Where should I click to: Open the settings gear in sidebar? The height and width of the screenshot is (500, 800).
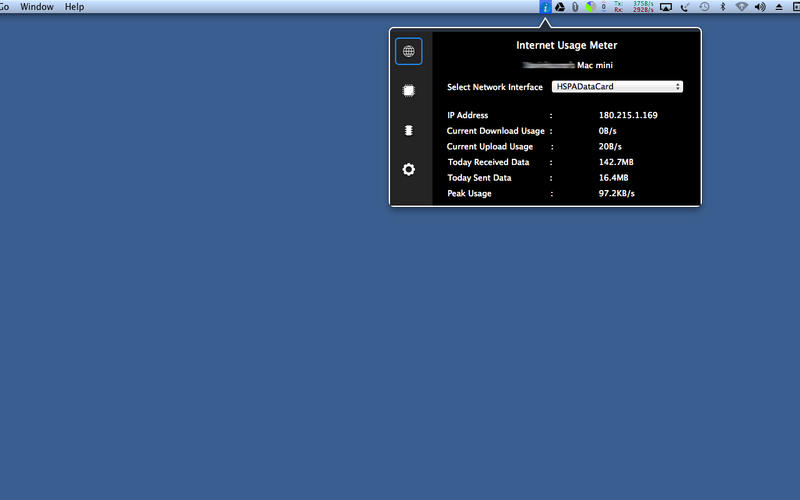pyautogui.click(x=409, y=169)
